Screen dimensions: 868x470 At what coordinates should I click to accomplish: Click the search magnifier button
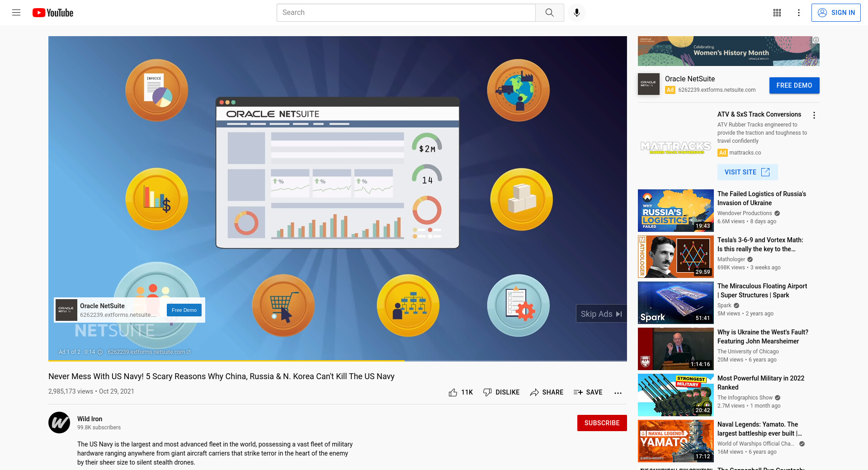click(549, 13)
